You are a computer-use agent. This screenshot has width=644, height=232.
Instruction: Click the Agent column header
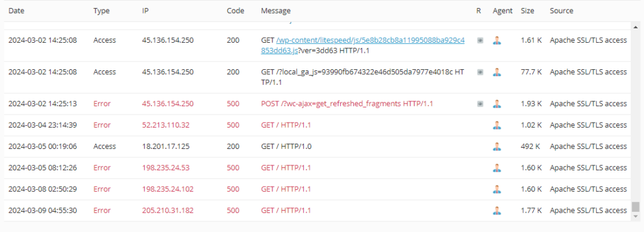pos(502,11)
